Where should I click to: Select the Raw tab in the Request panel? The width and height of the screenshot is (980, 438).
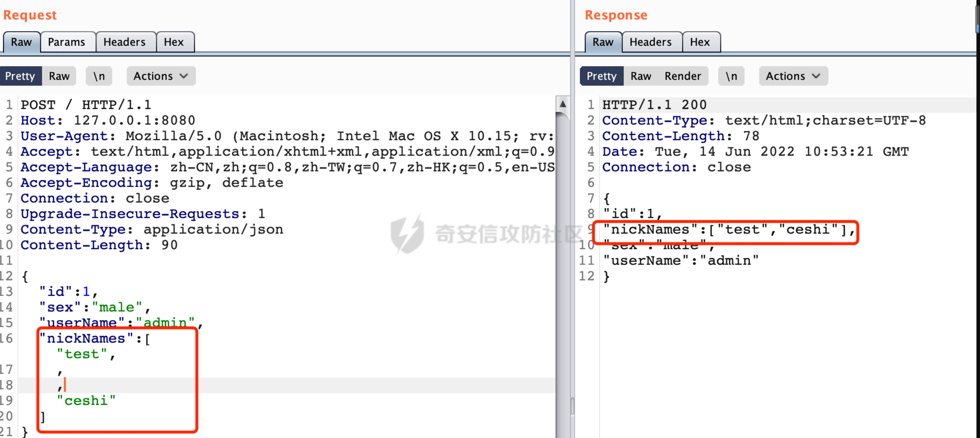(x=21, y=42)
